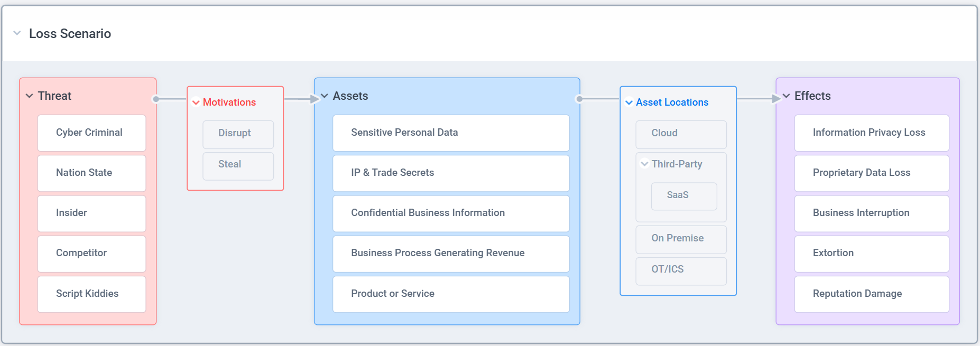This screenshot has width=980, height=346.
Task: Choose the Insider threat card
Action: click(x=91, y=213)
